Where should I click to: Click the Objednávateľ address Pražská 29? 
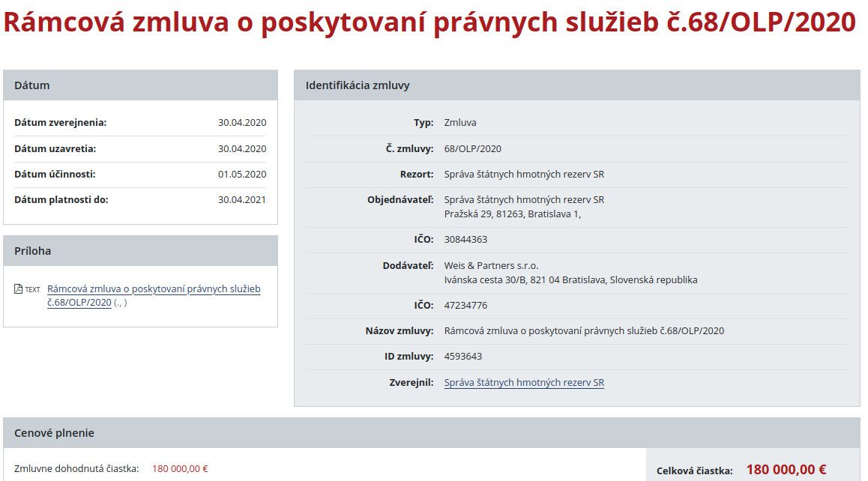pyautogui.click(x=512, y=214)
